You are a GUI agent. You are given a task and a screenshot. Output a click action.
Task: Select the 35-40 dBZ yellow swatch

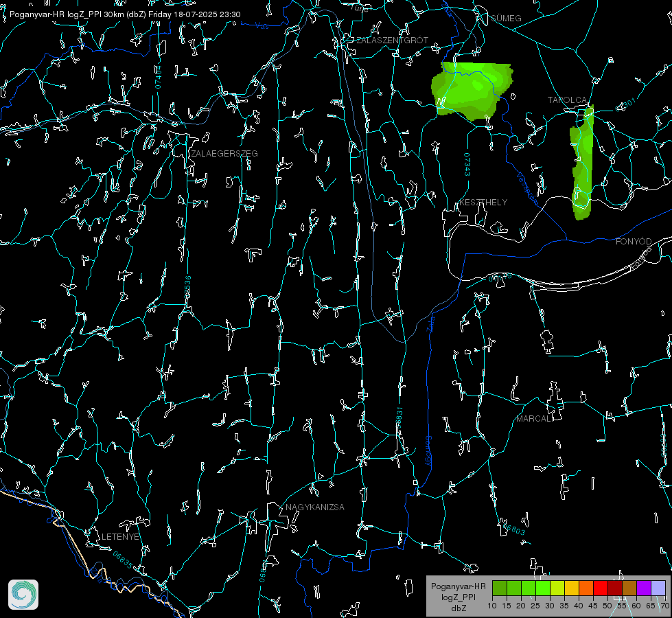point(572,588)
